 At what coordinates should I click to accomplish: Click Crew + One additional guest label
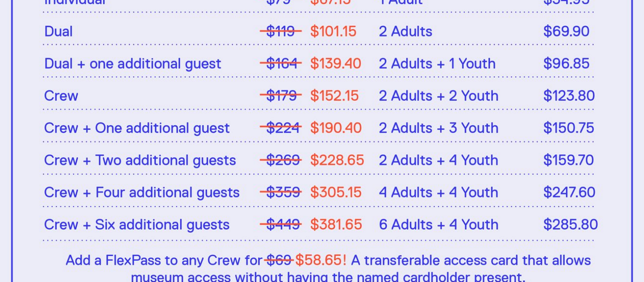click(137, 129)
